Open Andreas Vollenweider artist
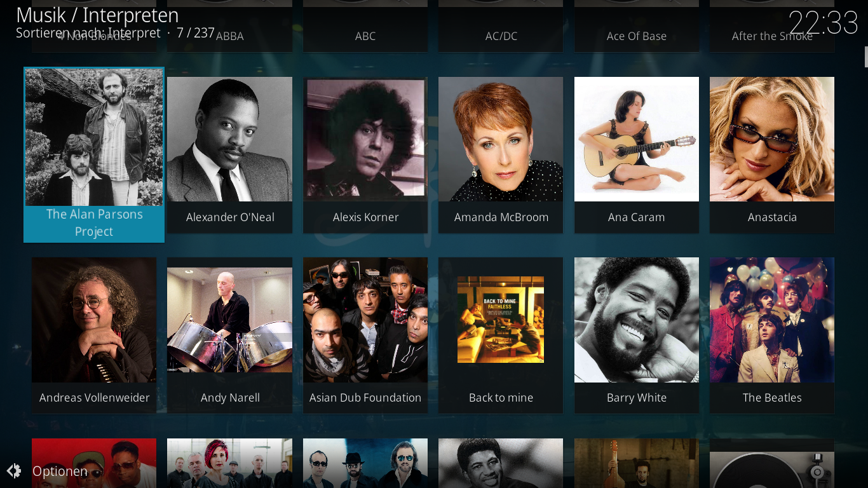This screenshot has width=868, height=488. (x=94, y=335)
